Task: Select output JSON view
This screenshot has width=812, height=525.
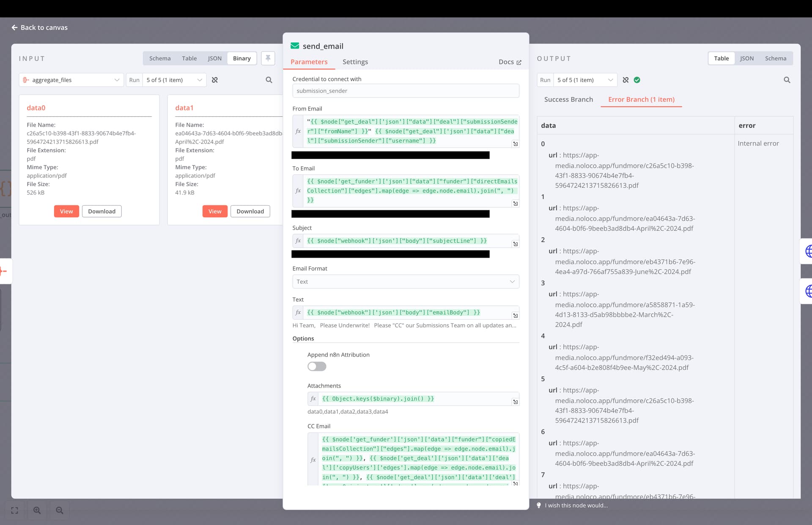Action: coord(747,58)
